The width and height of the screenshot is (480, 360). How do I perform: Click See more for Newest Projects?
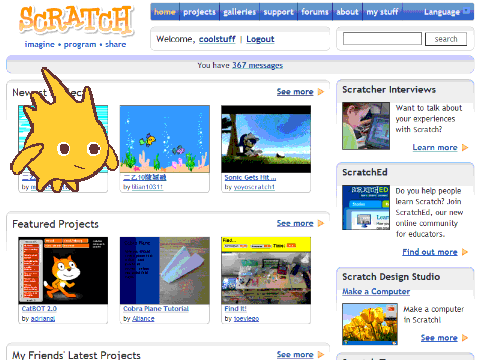(x=295, y=92)
